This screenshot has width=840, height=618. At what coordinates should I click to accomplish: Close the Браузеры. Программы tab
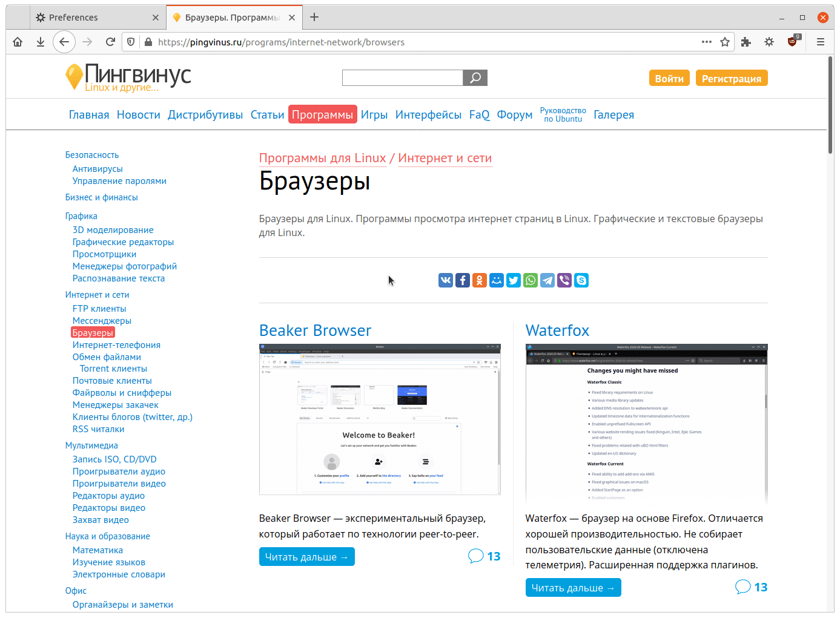pyautogui.click(x=292, y=18)
